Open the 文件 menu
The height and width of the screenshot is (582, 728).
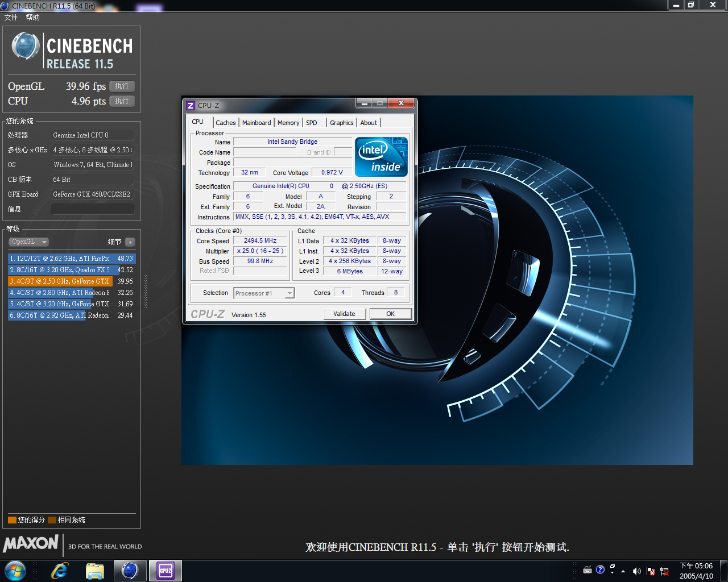coord(11,18)
